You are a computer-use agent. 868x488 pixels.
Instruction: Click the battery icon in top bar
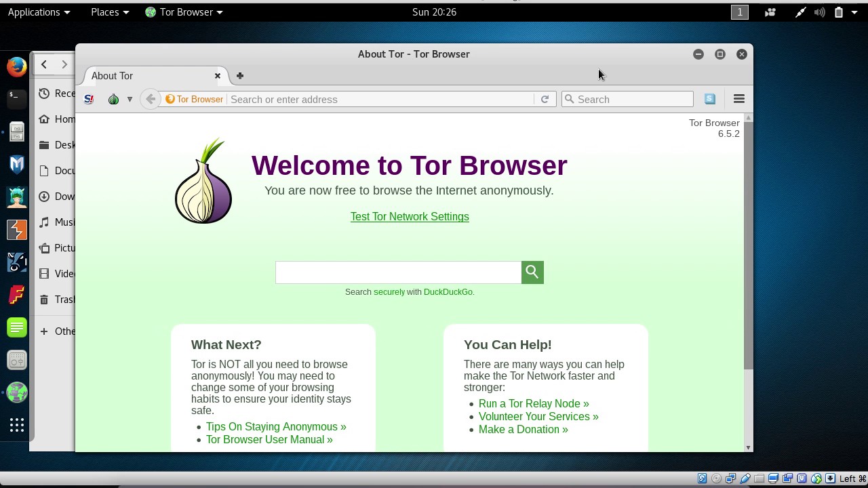click(x=839, y=12)
